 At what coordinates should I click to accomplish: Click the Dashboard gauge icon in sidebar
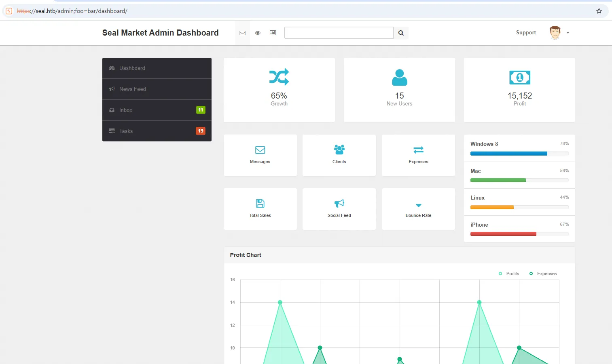tap(112, 68)
